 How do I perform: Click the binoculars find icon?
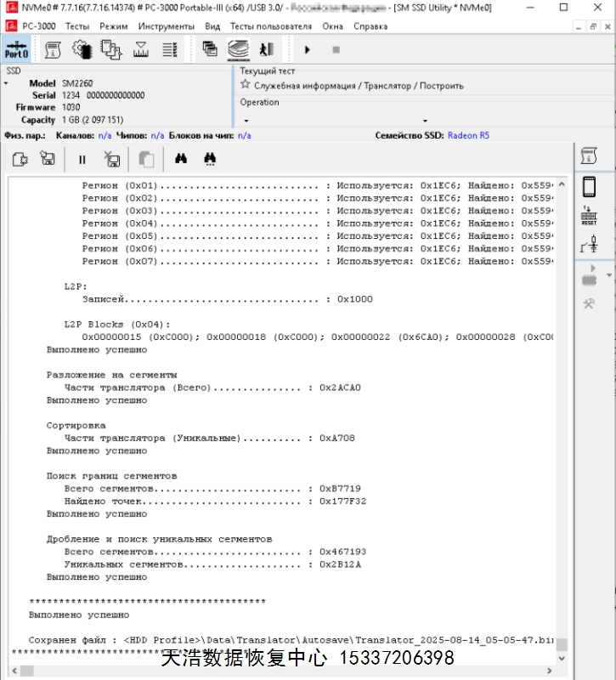181,158
